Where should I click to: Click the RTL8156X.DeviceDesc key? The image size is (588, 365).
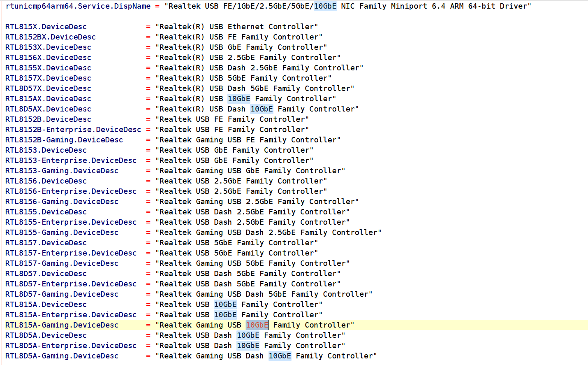click(48, 58)
